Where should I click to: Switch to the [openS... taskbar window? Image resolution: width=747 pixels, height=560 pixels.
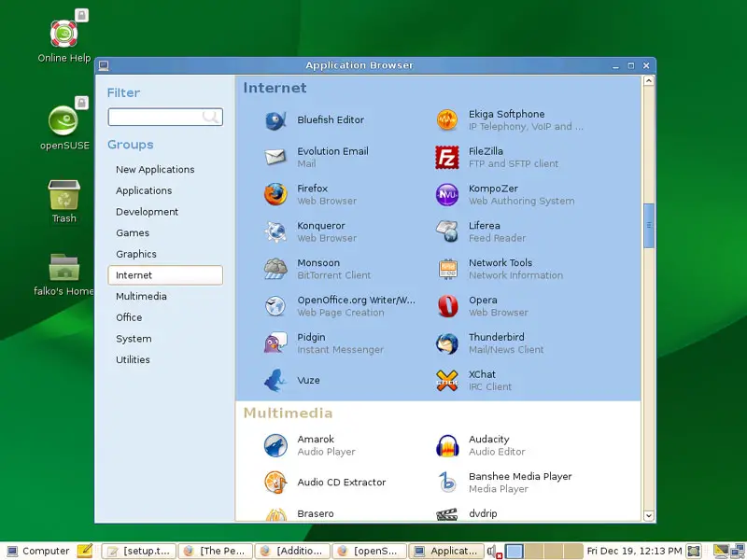click(369, 551)
